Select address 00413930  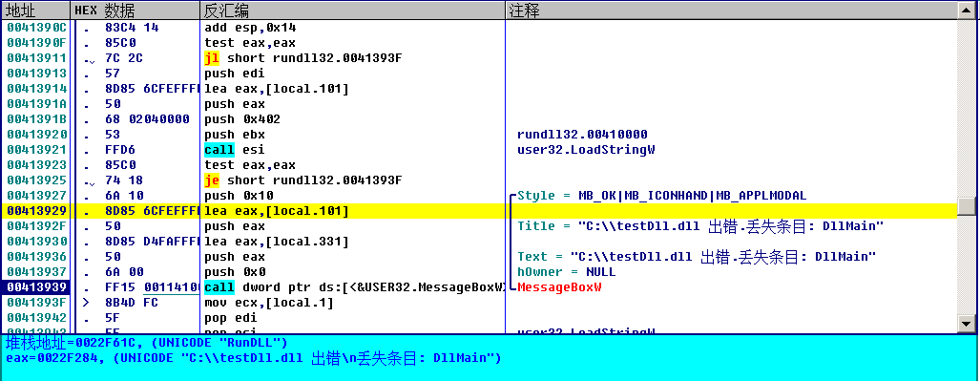[36, 242]
